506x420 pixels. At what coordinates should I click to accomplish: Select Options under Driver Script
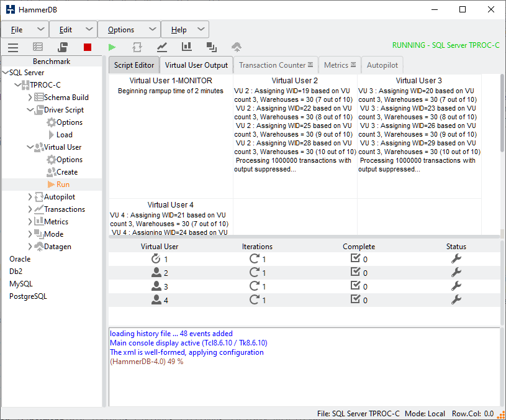point(70,122)
